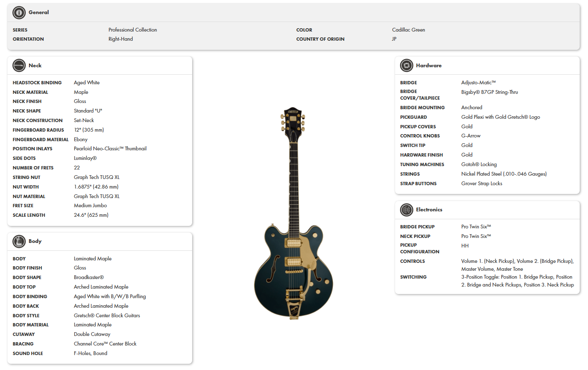Click Gretsch® Center Block Guitars body style
This screenshot has width=588, height=370.
tap(107, 316)
